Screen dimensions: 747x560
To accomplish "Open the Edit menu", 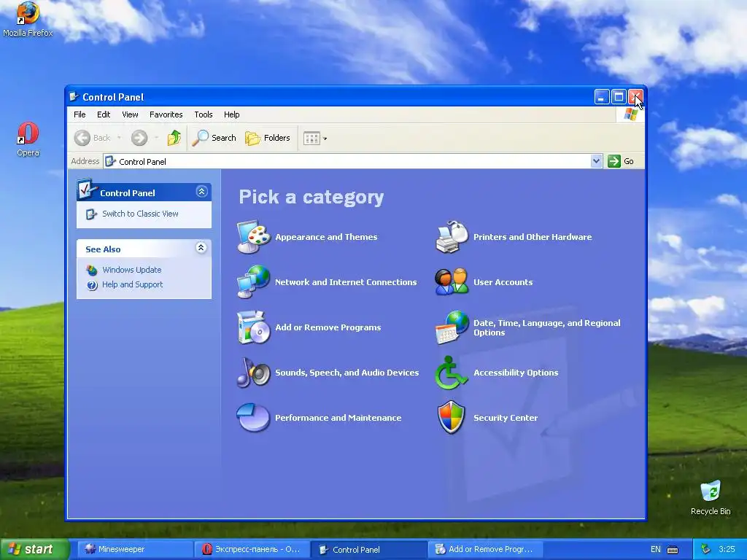I will pyautogui.click(x=104, y=114).
